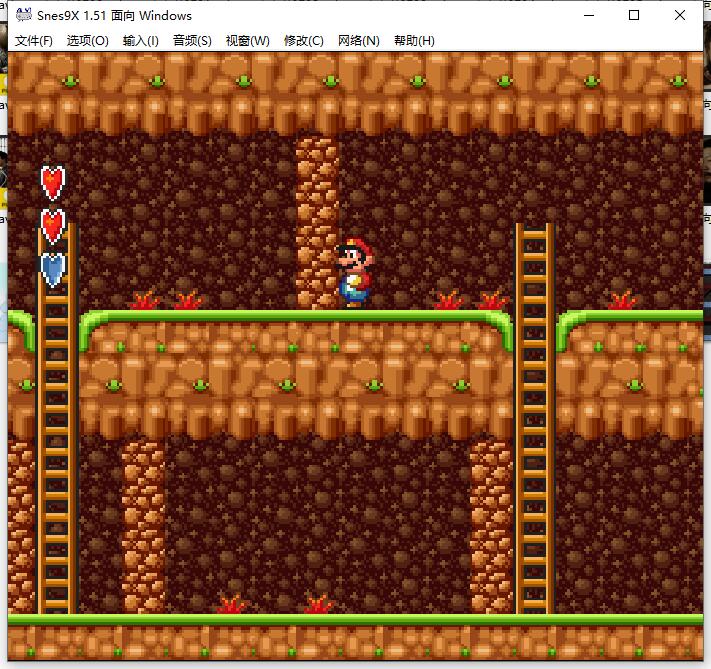Image resolution: width=711 pixels, height=669 pixels.
Task: Minimize the Snes9X window
Action: 589,15
